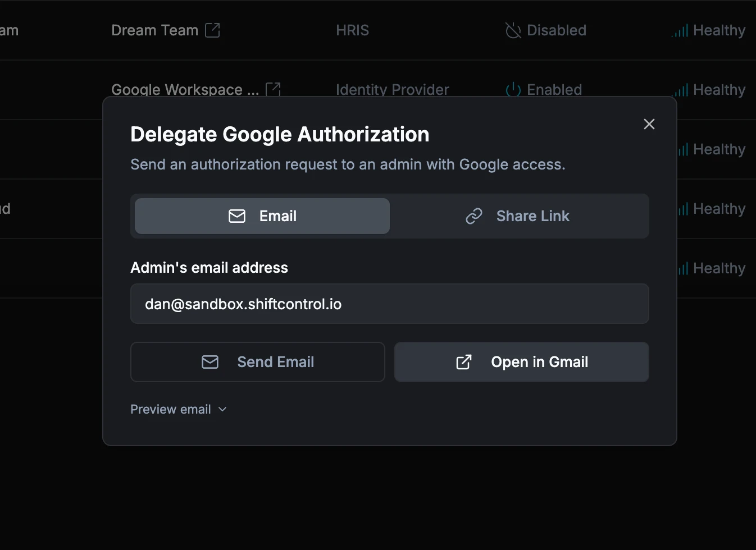Click the envelope icon on the Email tab

(x=237, y=216)
